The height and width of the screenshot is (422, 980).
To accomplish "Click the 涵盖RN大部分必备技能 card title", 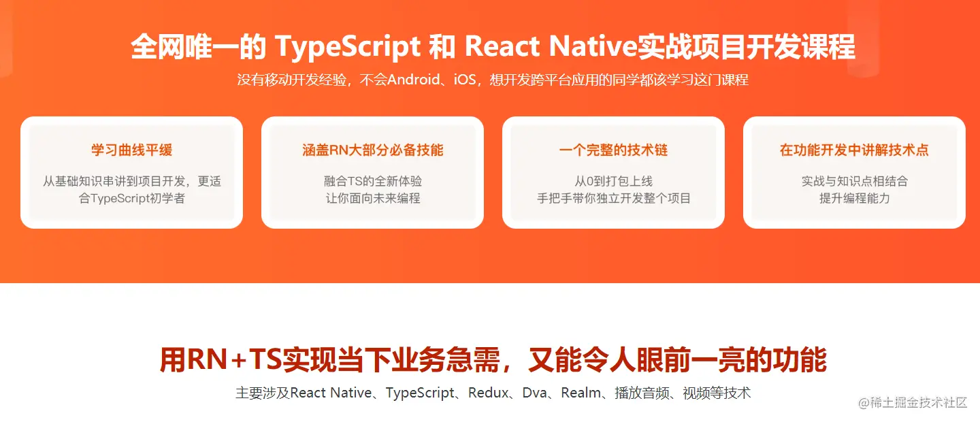I will coord(372,150).
